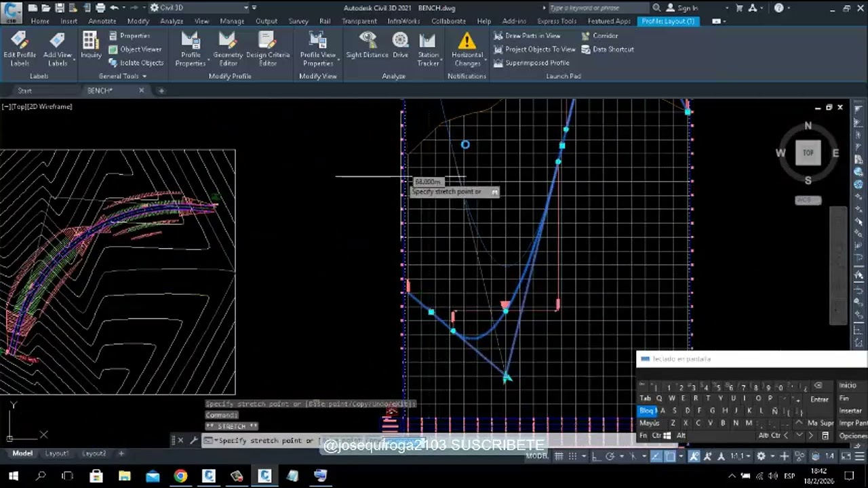Open the Annotate ribbon tab
This screenshot has height=488, width=868.
tap(102, 21)
